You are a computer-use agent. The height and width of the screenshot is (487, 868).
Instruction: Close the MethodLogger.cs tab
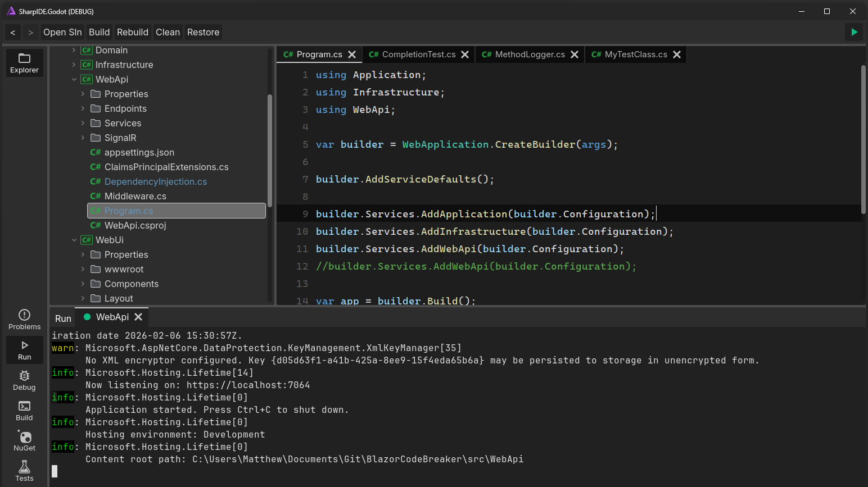coord(575,54)
